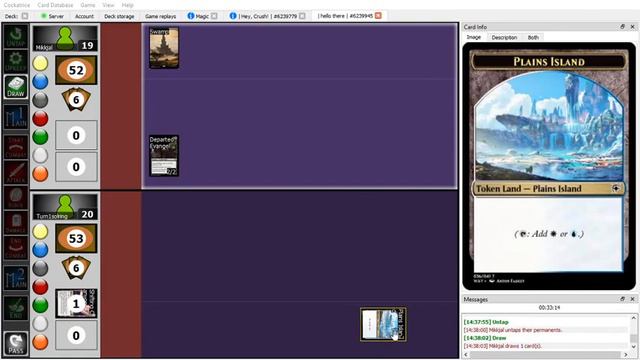Switch to Main 2 phase
This screenshot has height=360, width=640.
[x=16, y=278]
